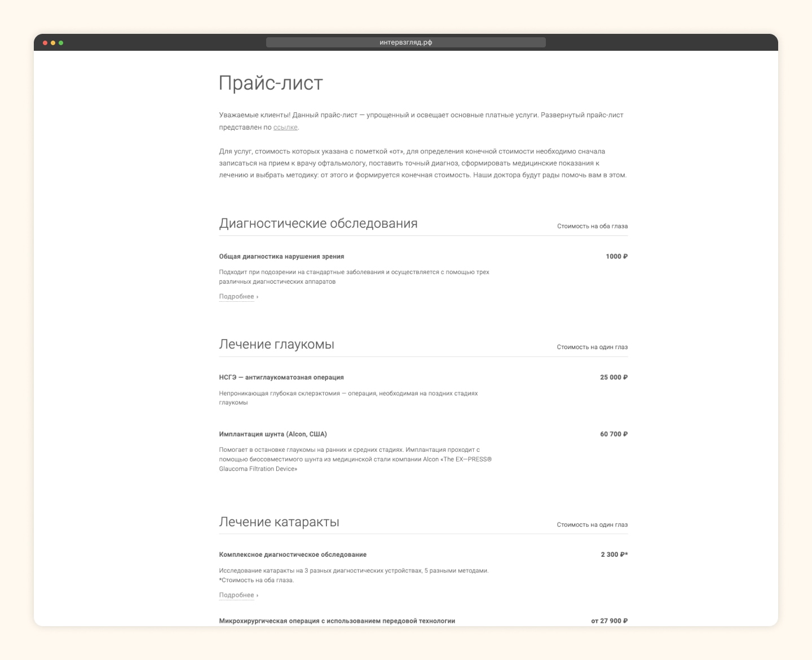Select the "Лечение катаракты" section heading
812x660 pixels.
tap(279, 522)
